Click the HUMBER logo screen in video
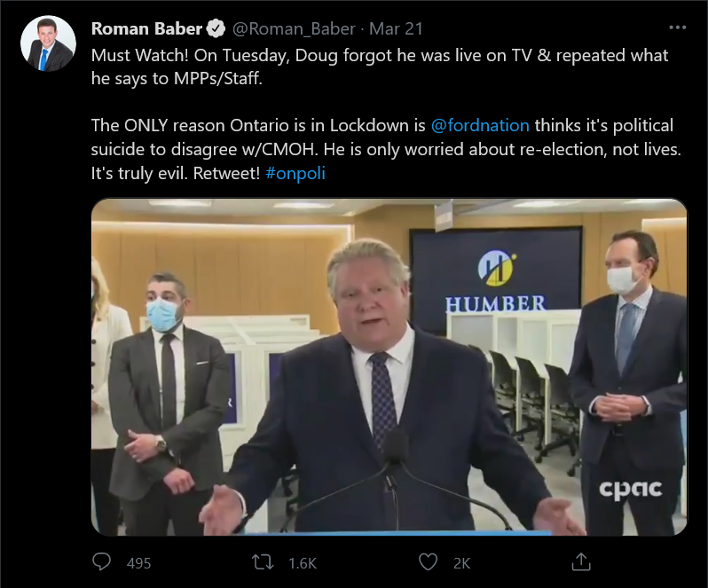708x588 pixels. point(496,280)
